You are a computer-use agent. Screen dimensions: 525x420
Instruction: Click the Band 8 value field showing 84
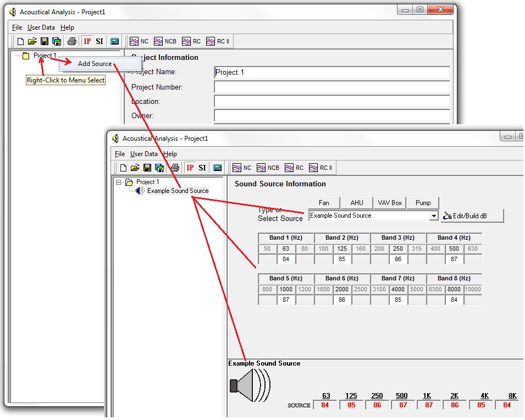[454, 300]
